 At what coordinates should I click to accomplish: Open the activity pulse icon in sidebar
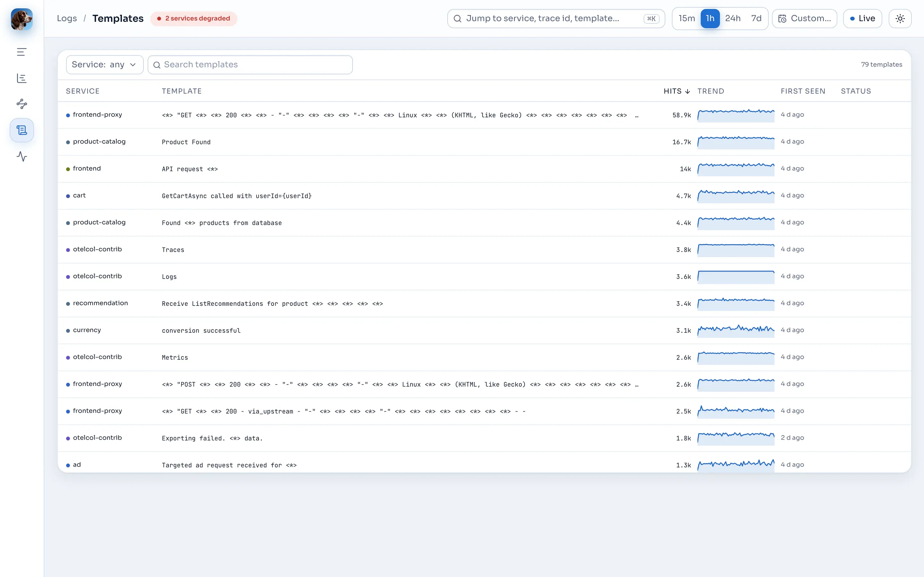[x=22, y=156]
